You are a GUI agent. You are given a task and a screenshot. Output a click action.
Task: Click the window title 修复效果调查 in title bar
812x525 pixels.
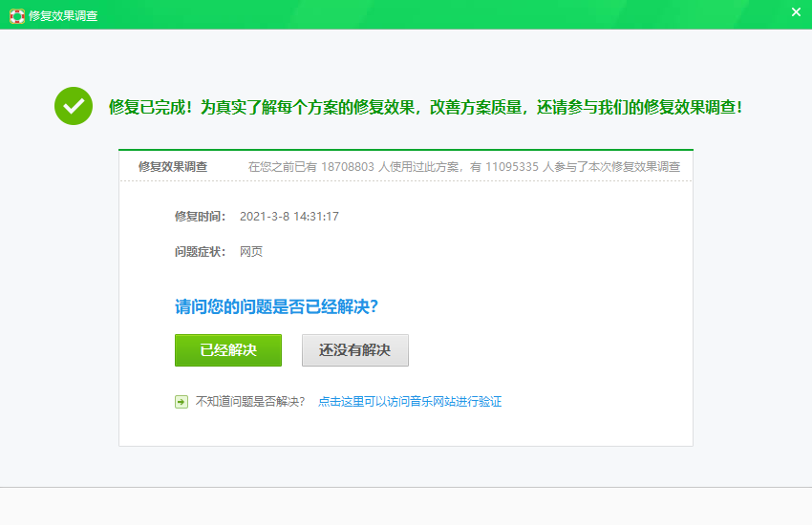pyautogui.click(x=63, y=16)
